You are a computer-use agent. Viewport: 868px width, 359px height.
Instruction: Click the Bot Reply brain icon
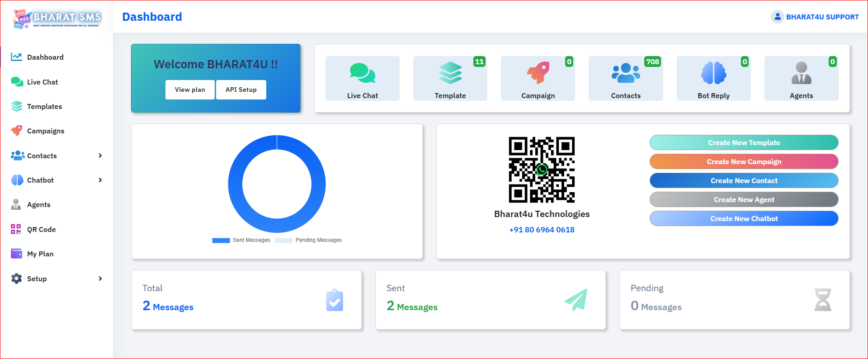713,73
